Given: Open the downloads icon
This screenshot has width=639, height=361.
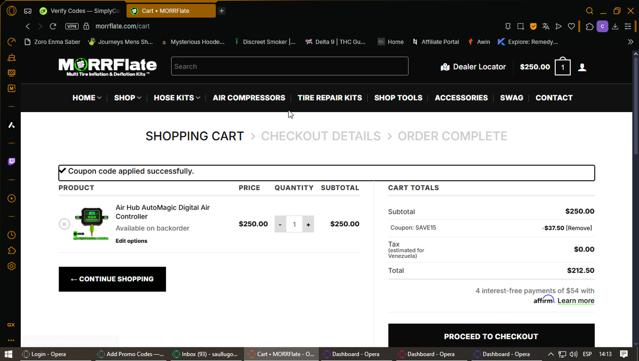Looking at the screenshot, I should (615, 26).
